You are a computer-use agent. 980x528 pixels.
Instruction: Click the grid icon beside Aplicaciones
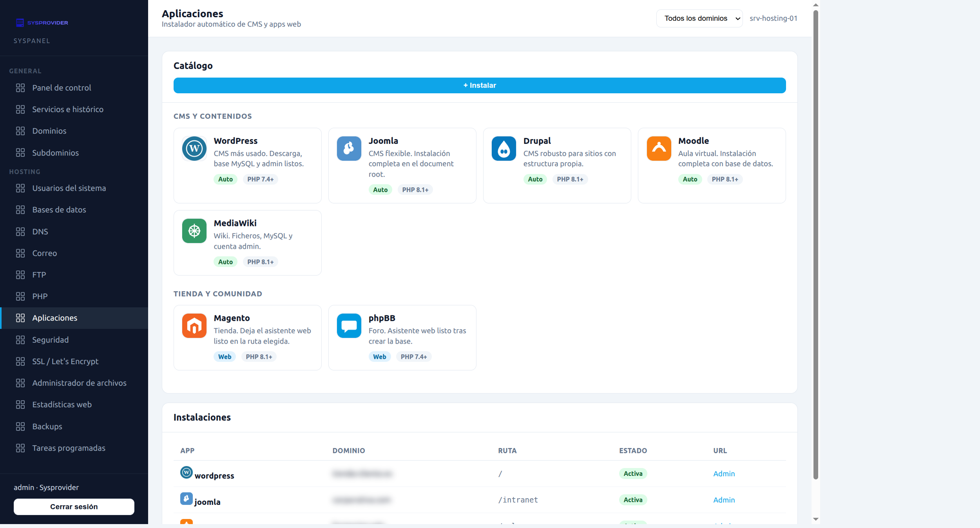click(x=20, y=318)
